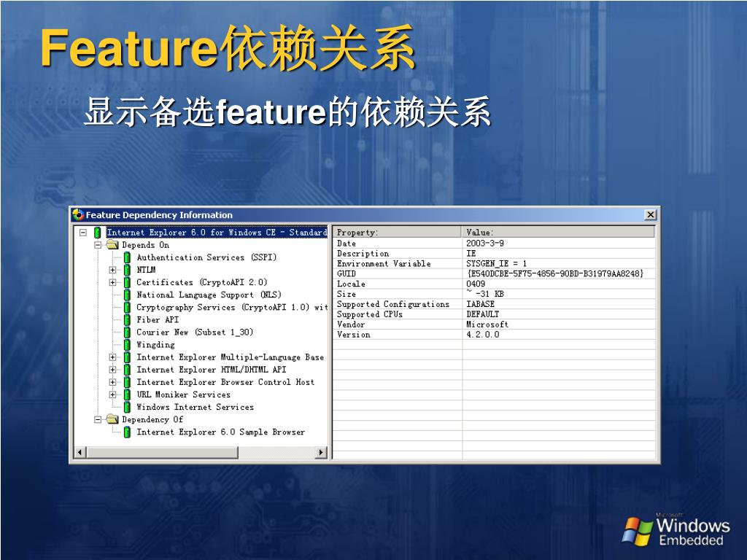Select Windows Internet Services label
747x560 pixels.
[195, 407]
